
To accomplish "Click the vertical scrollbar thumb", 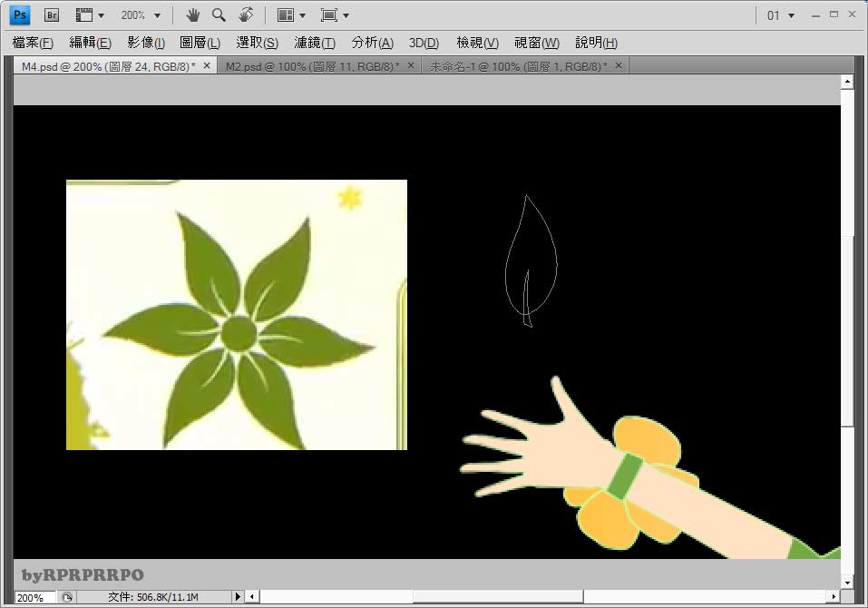I will pos(847,331).
